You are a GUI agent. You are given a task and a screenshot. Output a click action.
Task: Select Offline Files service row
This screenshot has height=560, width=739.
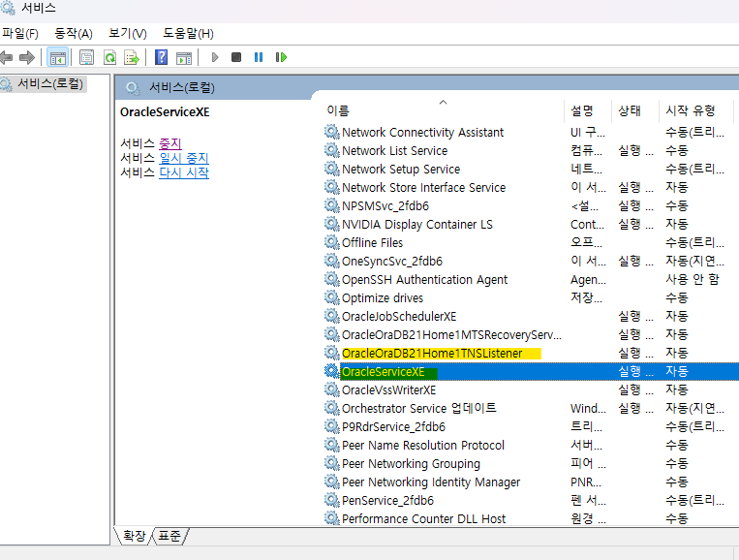coord(531,243)
